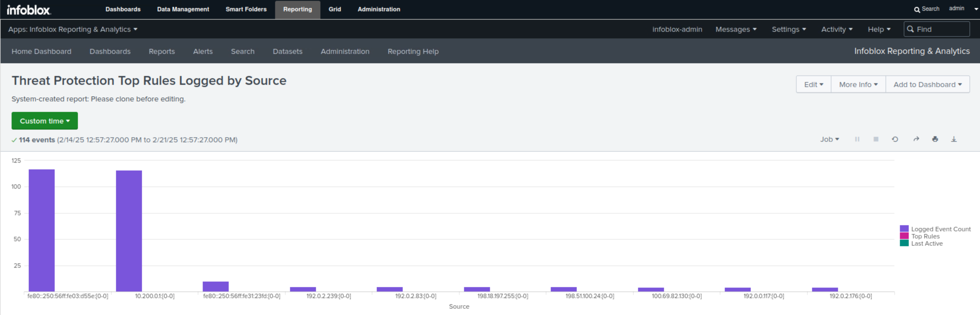
Task: Open the Edit dropdown
Action: (813, 85)
